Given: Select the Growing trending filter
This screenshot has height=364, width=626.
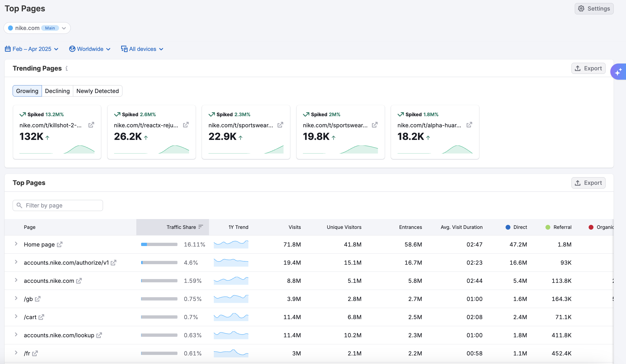Looking at the screenshot, I should coord(27,91).
